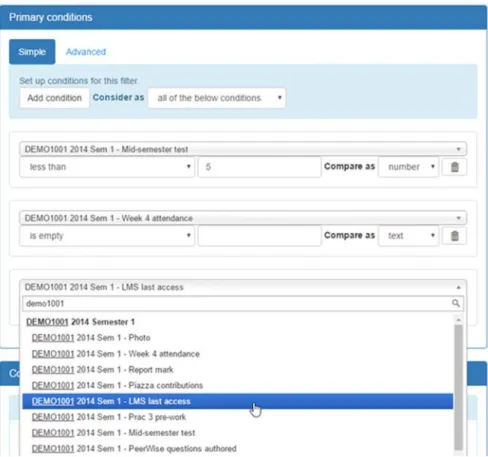This screenshot has width=488, height=457.
Task: Select 'Week 4 attendance' option in dropdown list
Action: click(238, 354)
